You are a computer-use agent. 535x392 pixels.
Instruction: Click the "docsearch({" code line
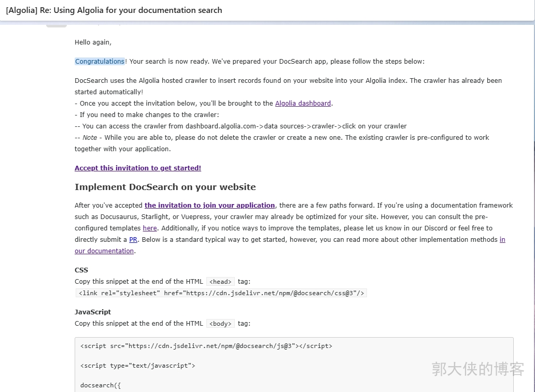101,385
